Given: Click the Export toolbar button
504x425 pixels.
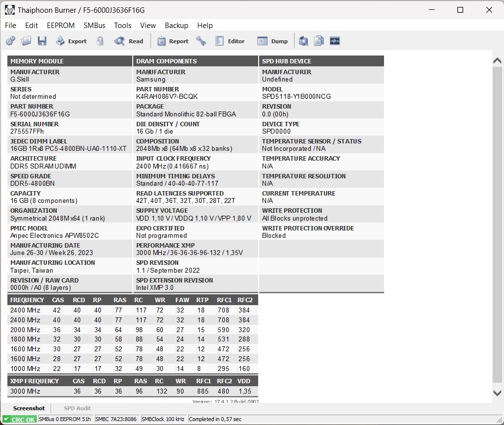Looking at the screenshot, I should [x=71, y=41].
